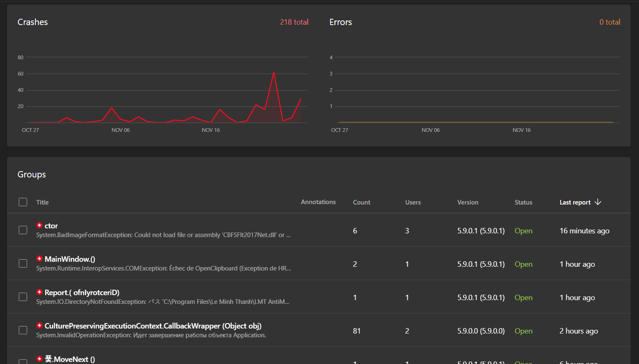Open the ctor crash group details
The image size is (639, 364).
[51, 226]
